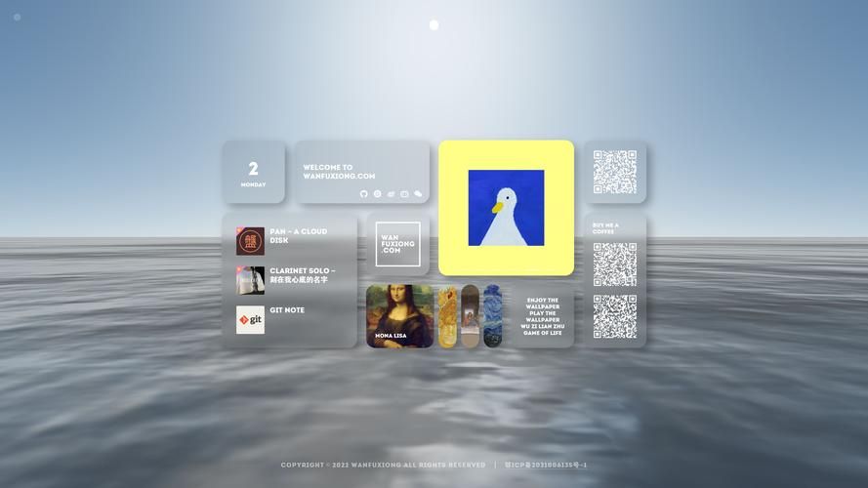The height and width of the screenshot is (488, 868).
Task: Click the round icon next to GitHub
Action: 378,194
